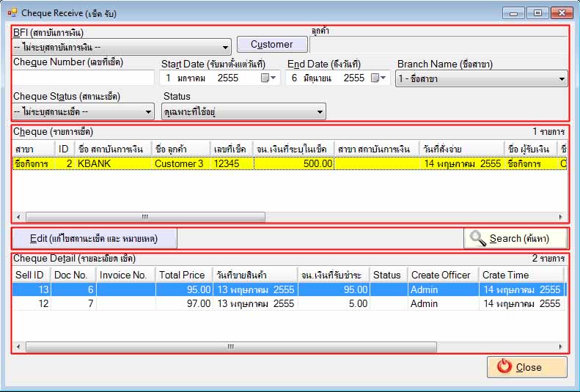Click the Create Officer column header
Viewport: 580px width, 392px height.
[x=440, y=275]
